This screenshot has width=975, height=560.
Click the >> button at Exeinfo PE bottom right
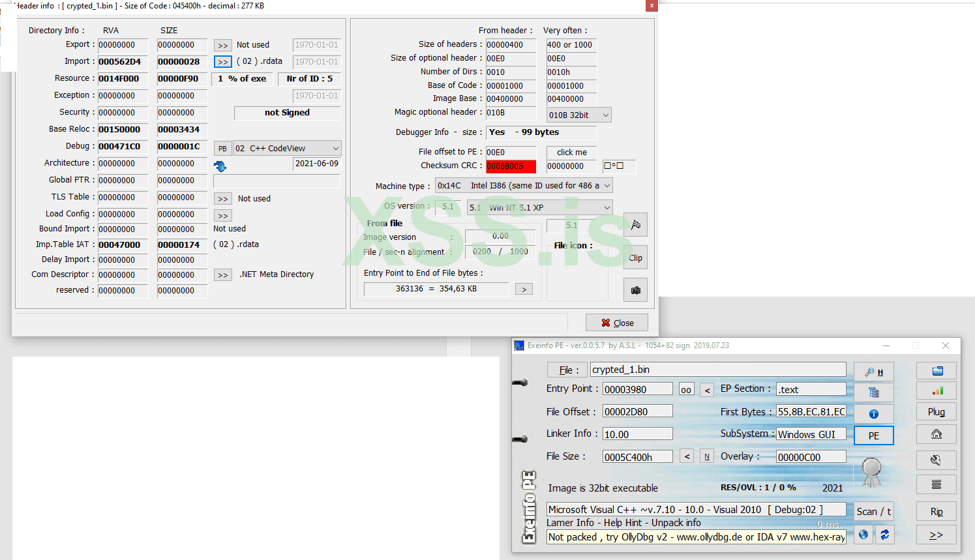[937, 535]
